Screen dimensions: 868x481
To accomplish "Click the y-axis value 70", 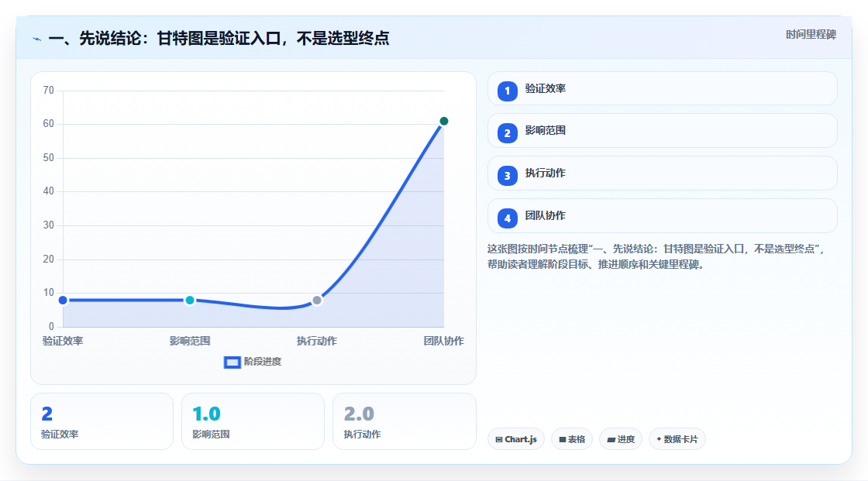I will pos(49,90).
